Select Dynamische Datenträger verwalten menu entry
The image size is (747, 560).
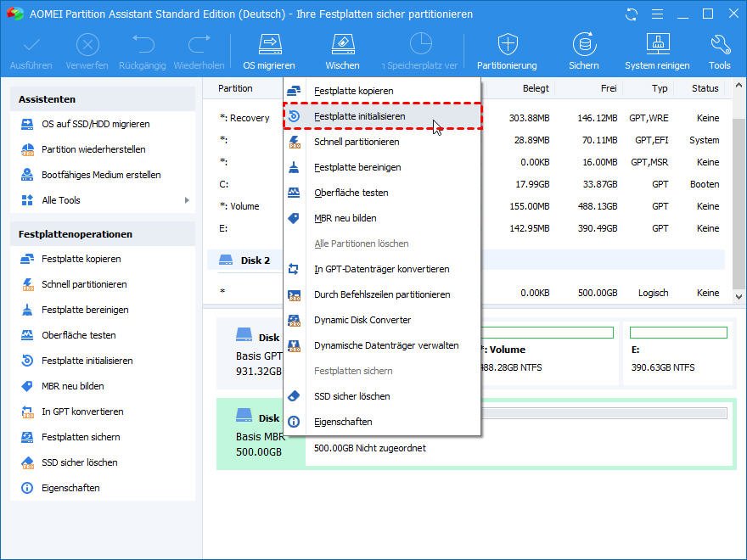coord(382,345)
